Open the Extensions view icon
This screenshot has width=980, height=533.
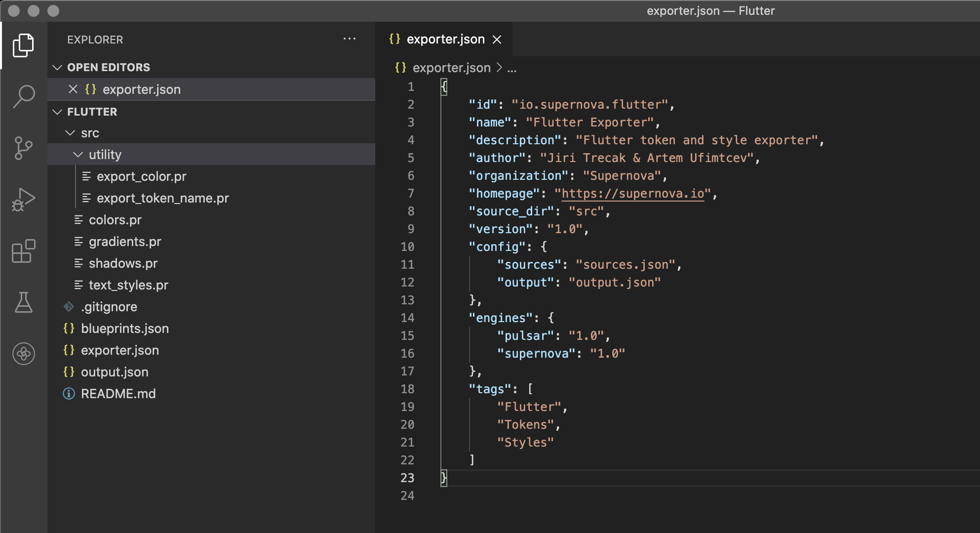[x=23, y=251]
